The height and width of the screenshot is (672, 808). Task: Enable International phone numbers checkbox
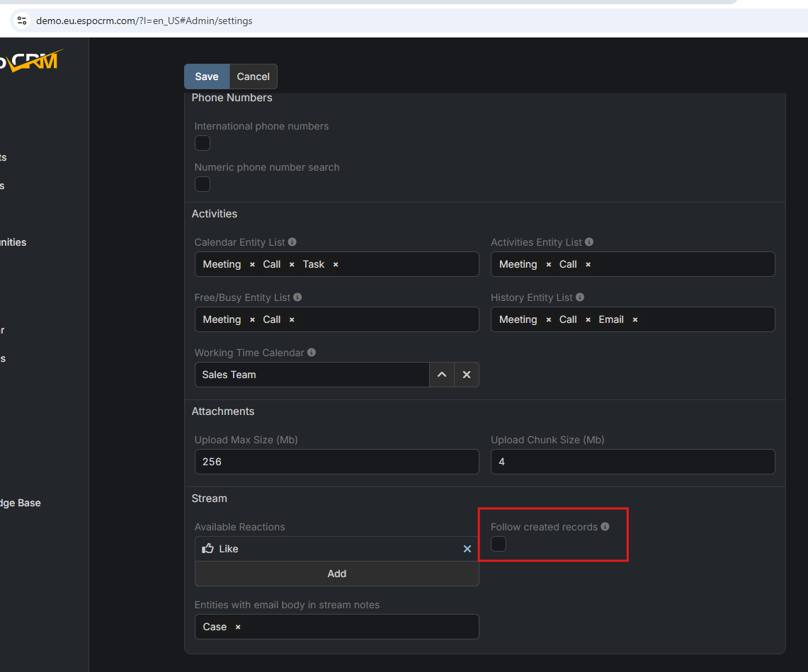(203, 143)
